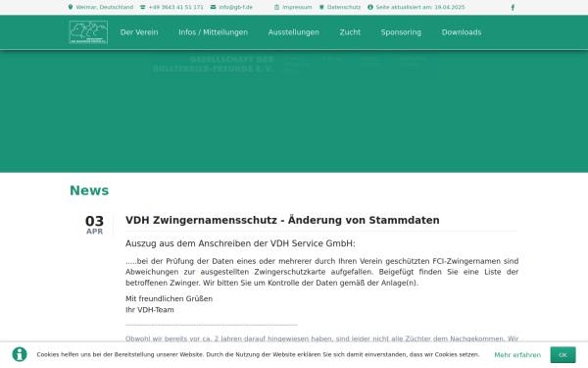
Task: Click the Impressum document icon
Action: click(x=276, y=7)
